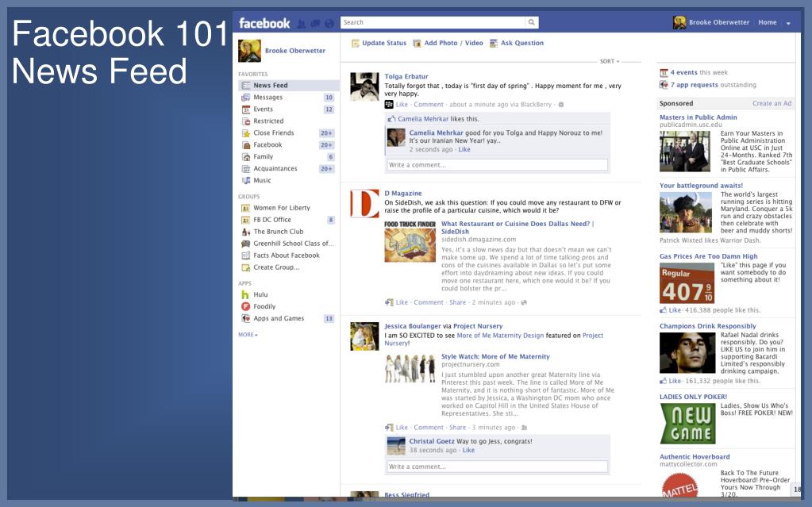Open the Your battleground awaits ad title
The image size is (812, 507).
pyautogui.click(x=701, y=186)
